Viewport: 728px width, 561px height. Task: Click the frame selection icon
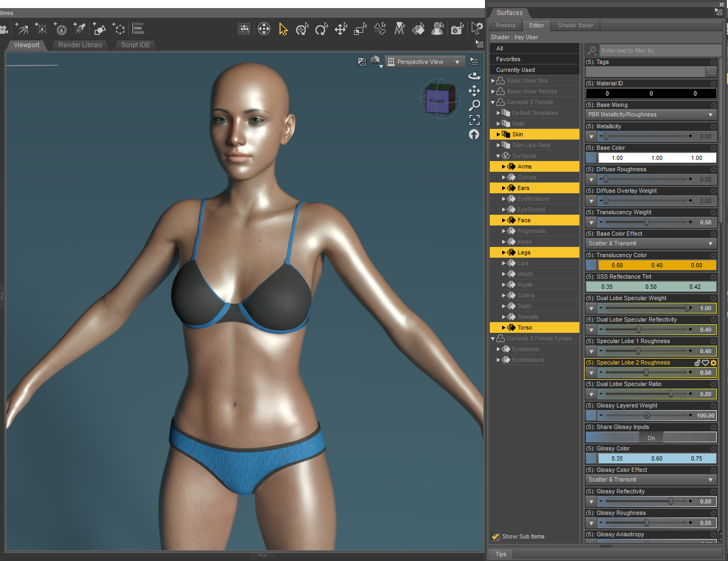point(474,120)
